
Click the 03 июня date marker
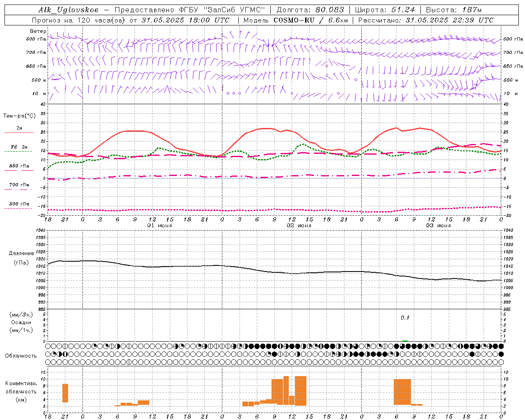coord(438,226)
